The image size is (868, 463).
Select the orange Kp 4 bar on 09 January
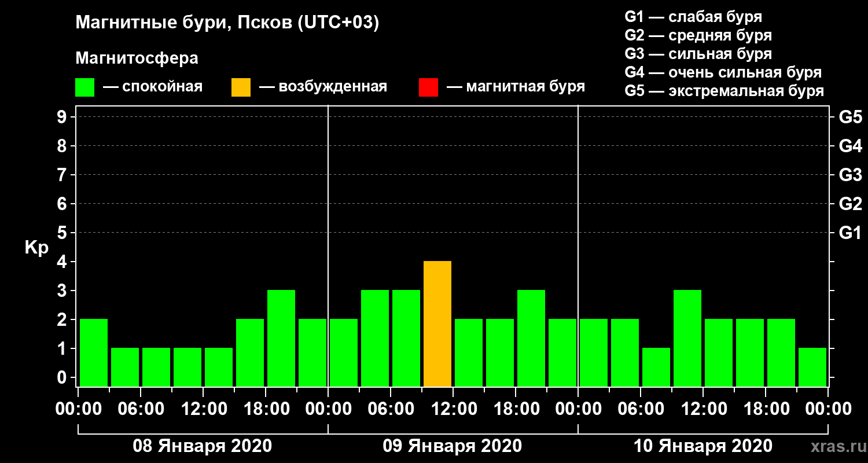pyautogui.click(x=437, y=324)
